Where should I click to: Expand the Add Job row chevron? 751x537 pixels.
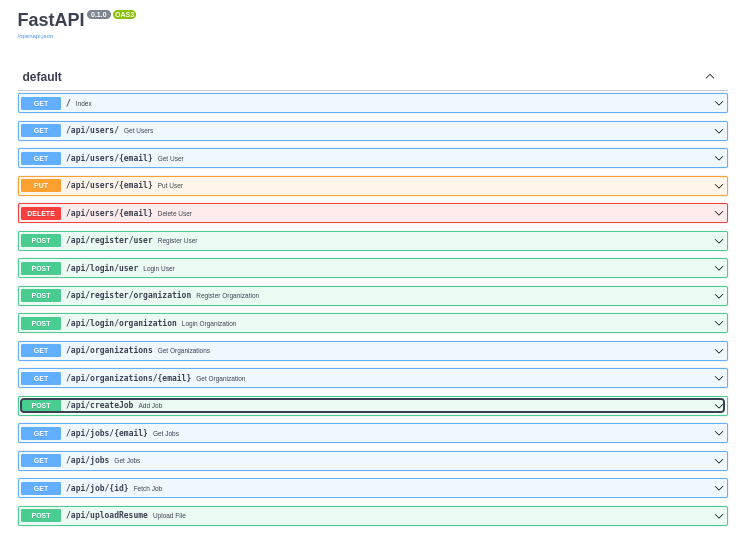tap(719, 406)
